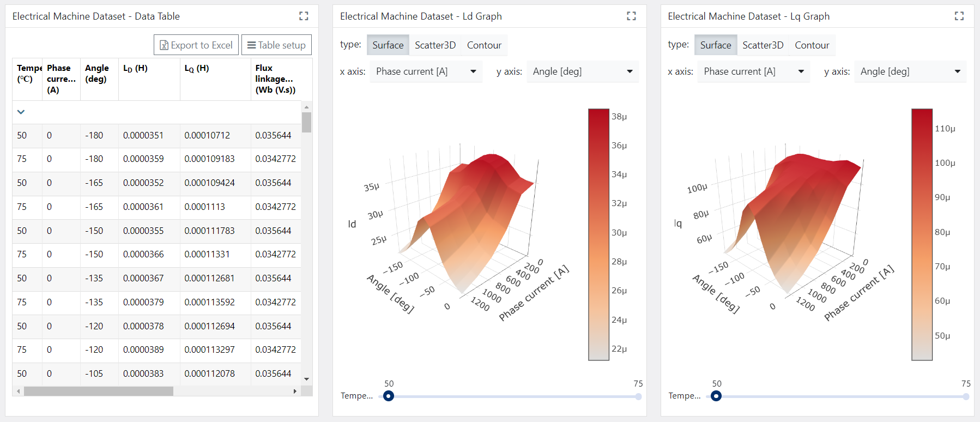Viewport: 980px width, 422px height.
Task: Expand the Data Table panel to fullscreen
Action: pos(304,16)
